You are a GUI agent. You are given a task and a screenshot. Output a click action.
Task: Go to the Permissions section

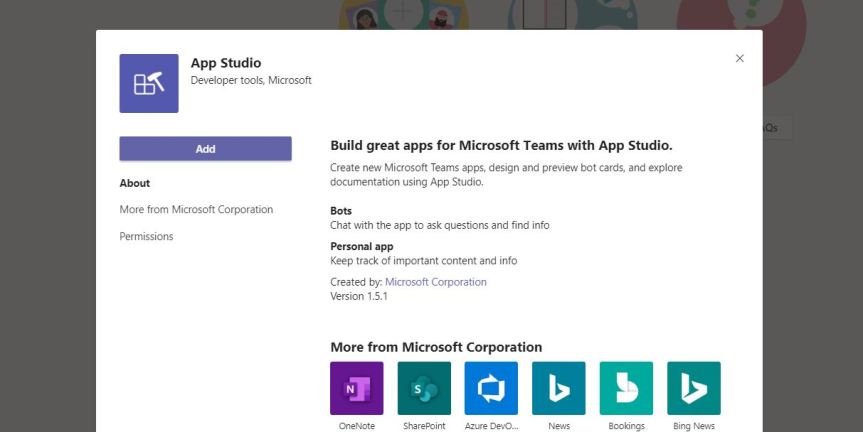pyautogui.click(x=146, y=237)
